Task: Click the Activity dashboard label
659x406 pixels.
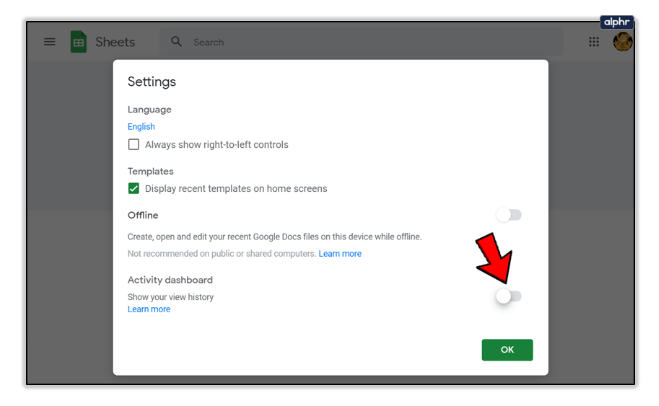Action: (x=170, y=280)
